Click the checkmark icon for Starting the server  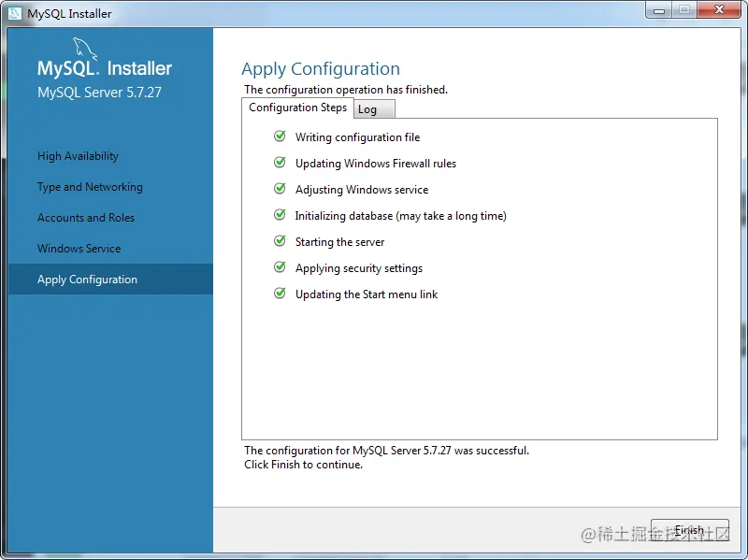(280, 241)
